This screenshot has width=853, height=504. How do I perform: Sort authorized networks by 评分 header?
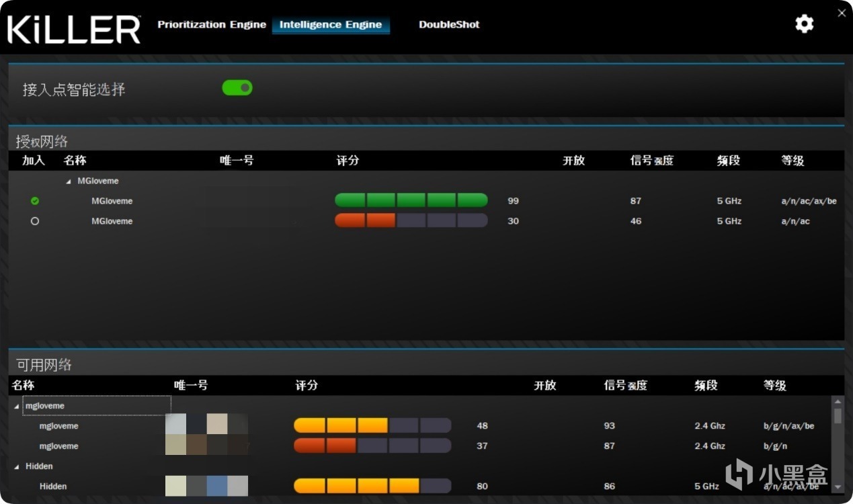pyautogui.click(x=348, y=161)
